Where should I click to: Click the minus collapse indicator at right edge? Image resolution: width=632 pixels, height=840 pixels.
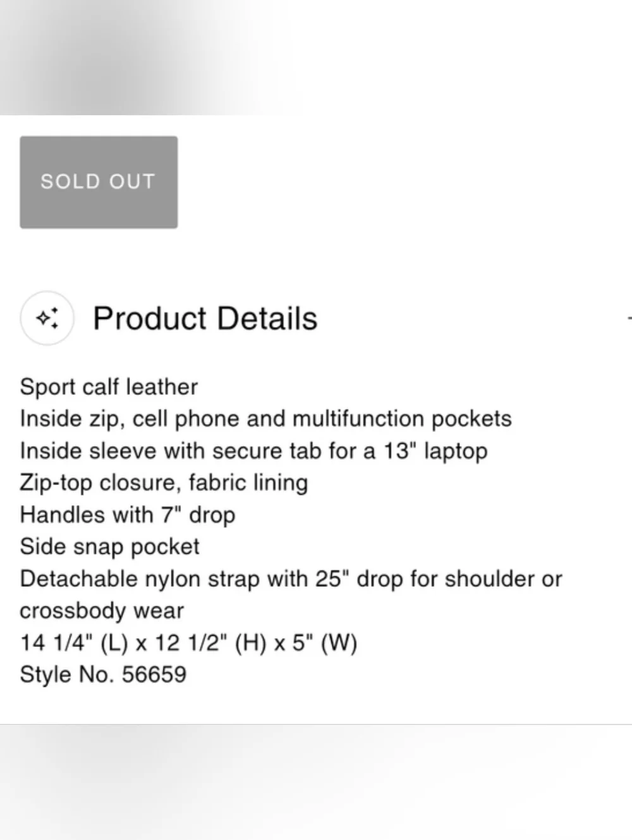(x=629, y=318)
